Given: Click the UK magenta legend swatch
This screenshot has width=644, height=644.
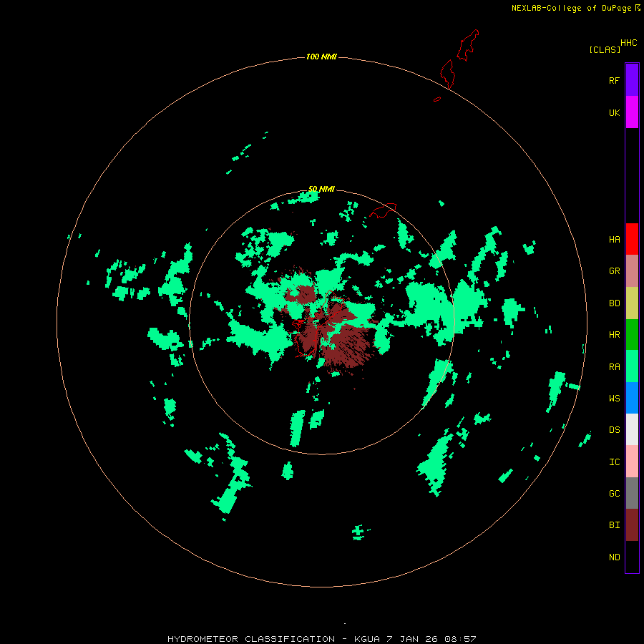Looking at the screenshot, I should pyautogui.click(x=632, y=112).
